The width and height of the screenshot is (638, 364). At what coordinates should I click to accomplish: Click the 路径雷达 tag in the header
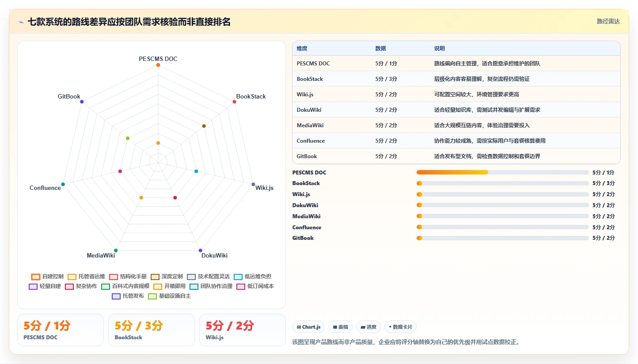[608, 21]
